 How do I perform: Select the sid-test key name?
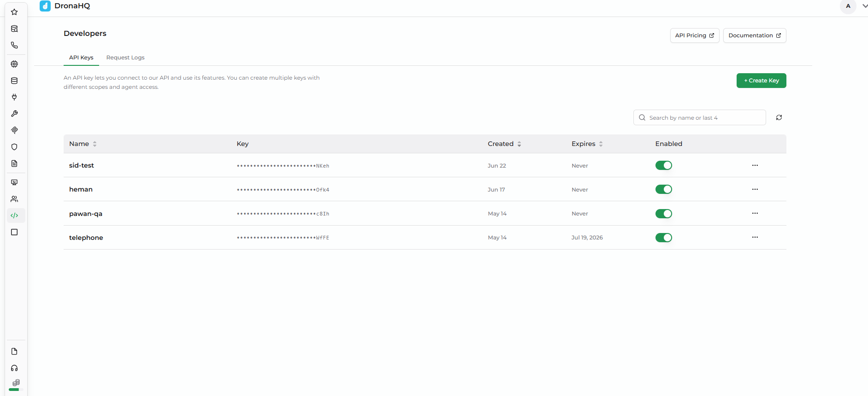pos(82,165)
